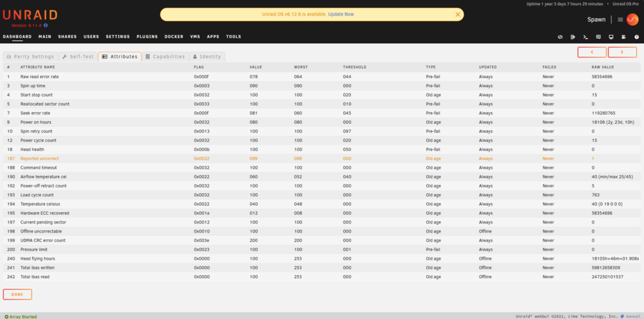
Task: Click the Flag column header
Action: pyautogui.click(x=199, y=67)
